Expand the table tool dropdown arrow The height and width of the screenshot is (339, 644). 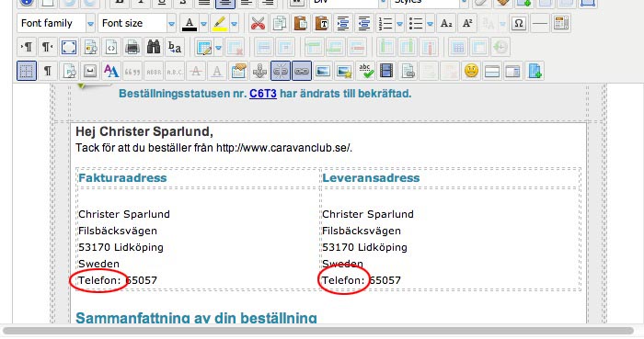pos(219,48)
